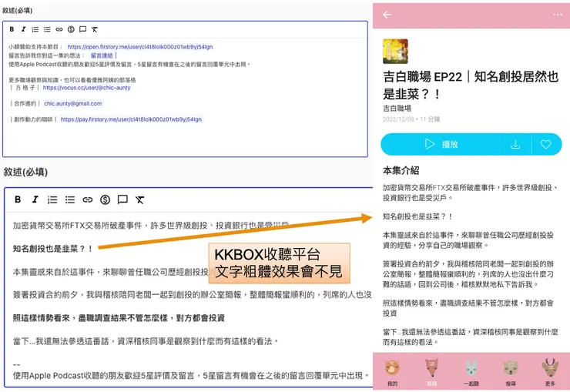Clear formatting in the top editor toolbar
This screenshot has height=392, width=570.
pyautogui.click(x=95, y=29)
